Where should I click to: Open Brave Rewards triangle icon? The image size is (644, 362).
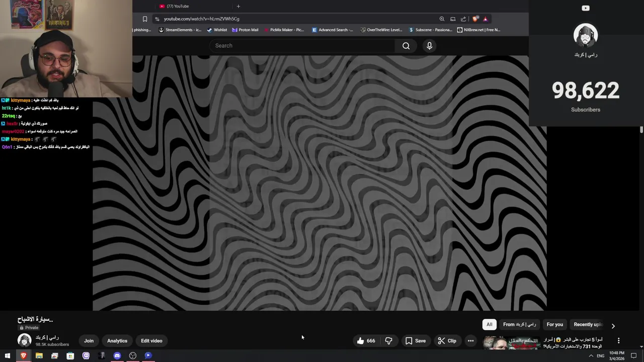point(486,19)
